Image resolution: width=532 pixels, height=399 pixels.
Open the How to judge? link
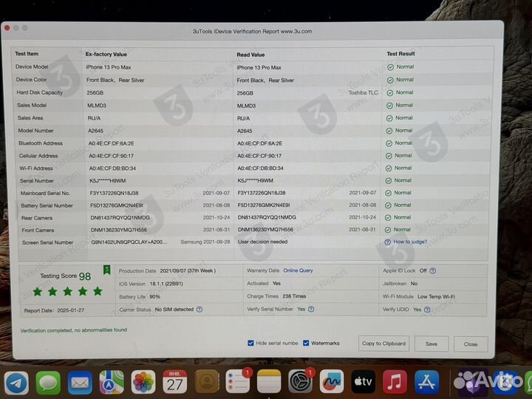(410, 242)
